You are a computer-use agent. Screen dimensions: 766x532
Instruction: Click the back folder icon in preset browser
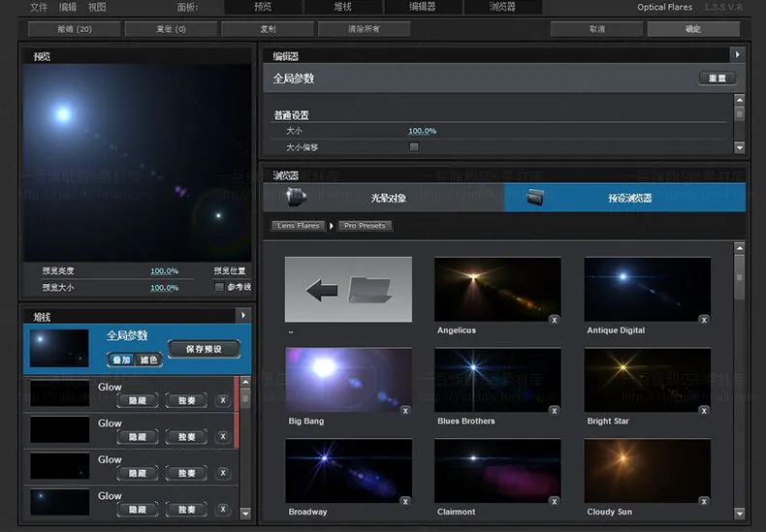click(x=348, y=290)
